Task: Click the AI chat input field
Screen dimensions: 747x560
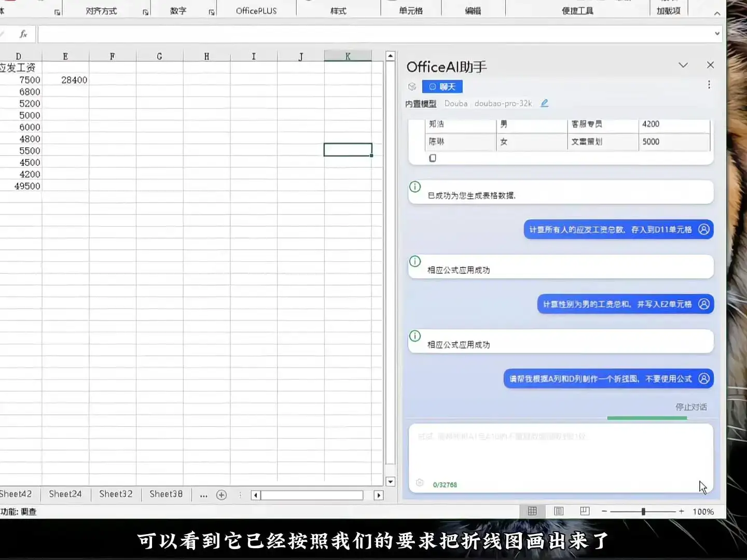Action: coord(560,456)
